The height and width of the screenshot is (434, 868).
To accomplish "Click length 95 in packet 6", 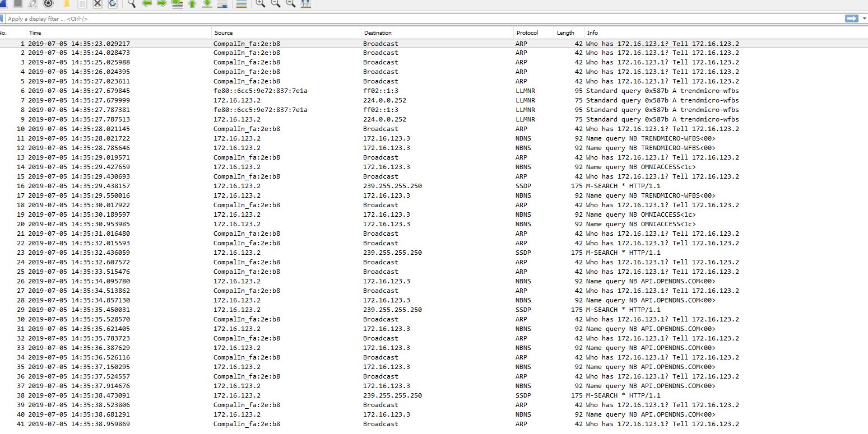I will [x=579, y=91].
